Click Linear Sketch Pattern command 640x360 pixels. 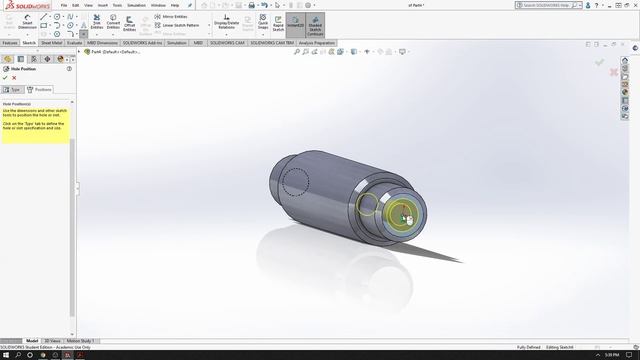click(177, 25)
